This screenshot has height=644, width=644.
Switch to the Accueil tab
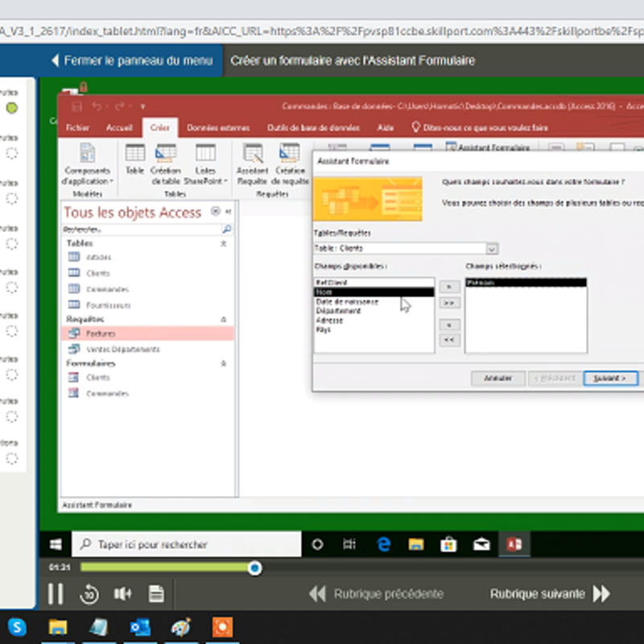(x=119, y=128)
